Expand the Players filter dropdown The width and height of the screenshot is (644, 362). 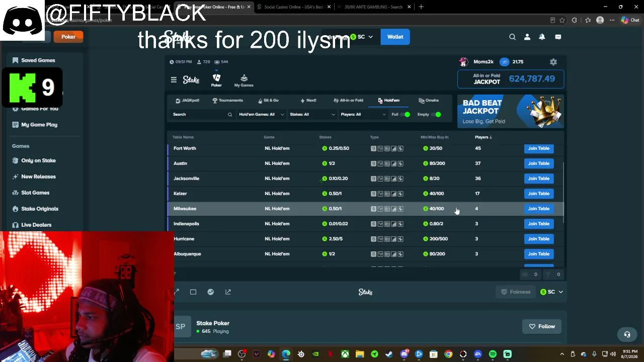[x=363, y=115]
